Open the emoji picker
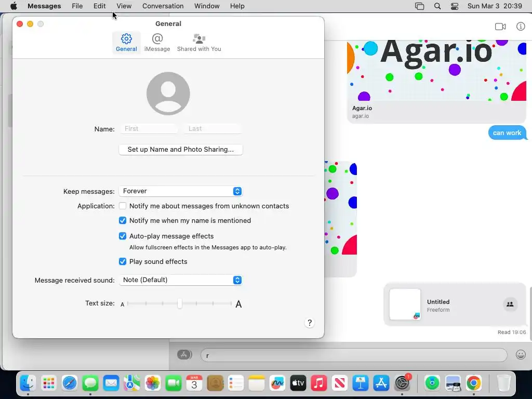The height and width of the screenshot is (399, 532). click(521, 355)
